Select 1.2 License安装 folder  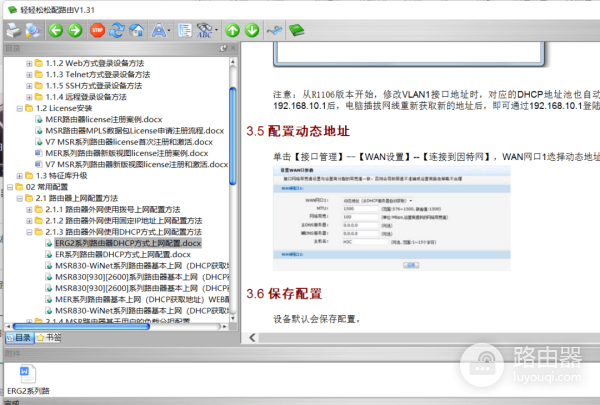[64, 108]
